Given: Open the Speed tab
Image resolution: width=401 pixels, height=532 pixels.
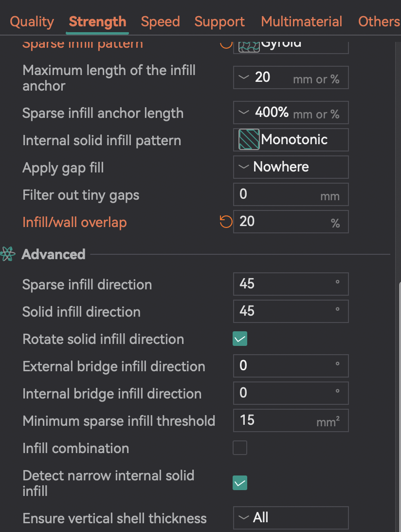Looking at the screenshot, I should pyautogui.click(x=160, y=22).
